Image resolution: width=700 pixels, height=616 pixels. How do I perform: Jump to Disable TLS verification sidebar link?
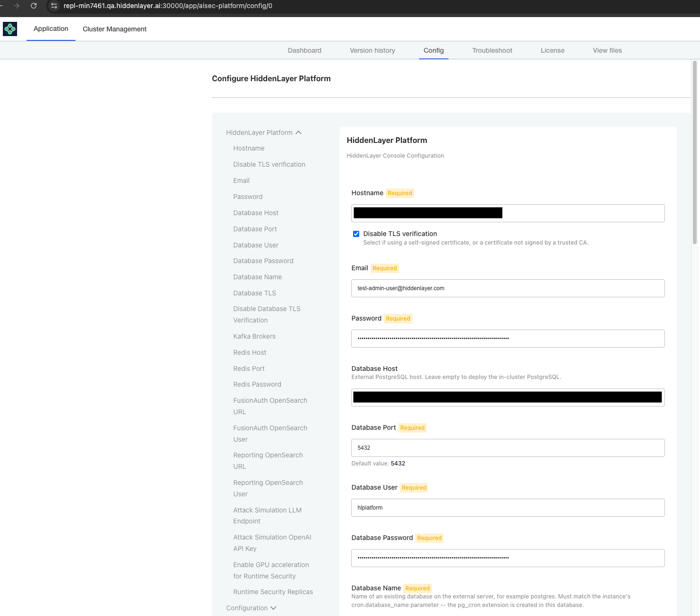[x=269, y=164]
